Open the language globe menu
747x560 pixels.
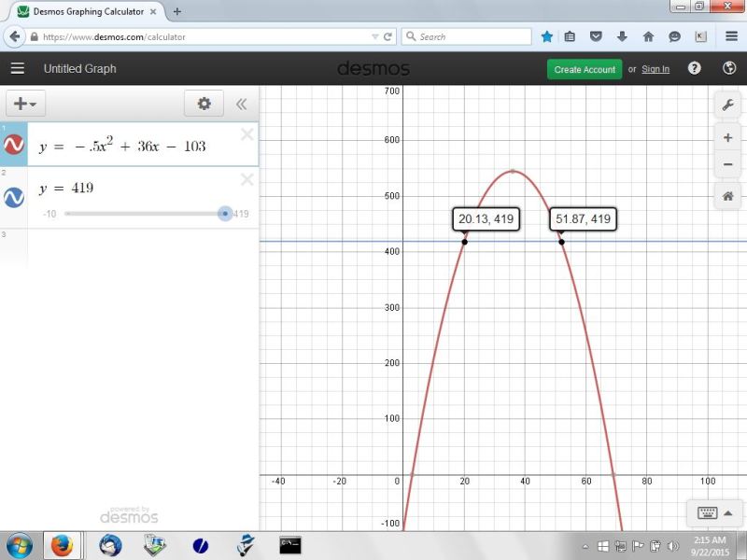[729, 68]
